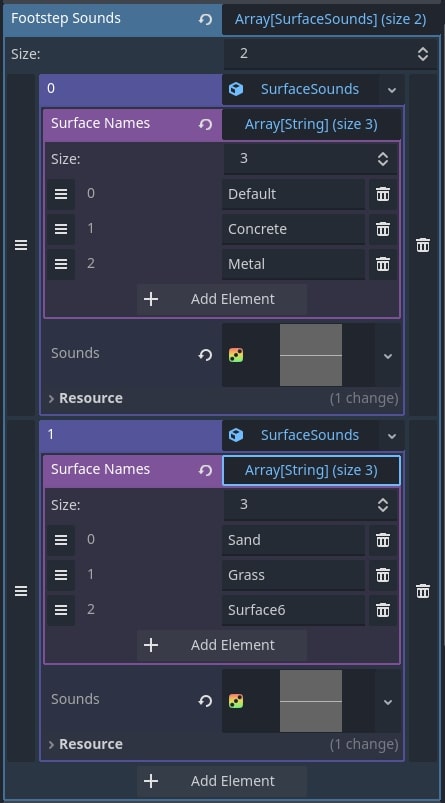Image resolution: width=445 pixels, height=803 pixels.
Task: Open the SurfaceSounds dropdown chevron for element 1
Action: [x=392, y=436]
